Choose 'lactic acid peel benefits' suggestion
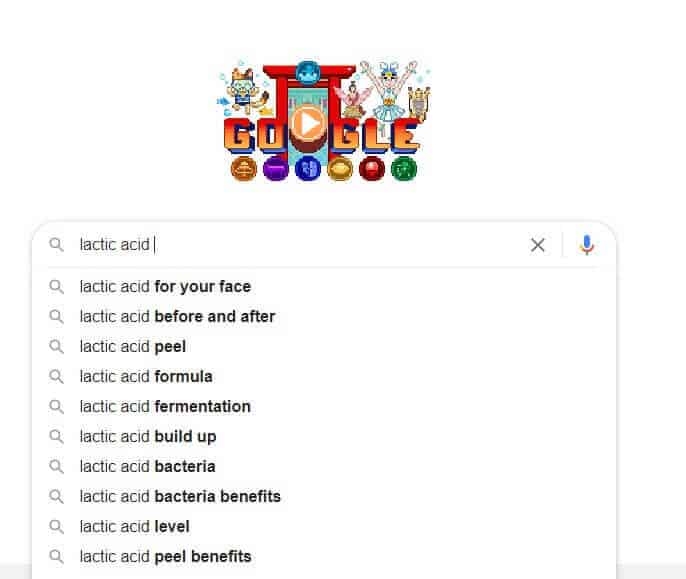The width and height of the screenshot is (686, 579). click(x=324, y=556)
